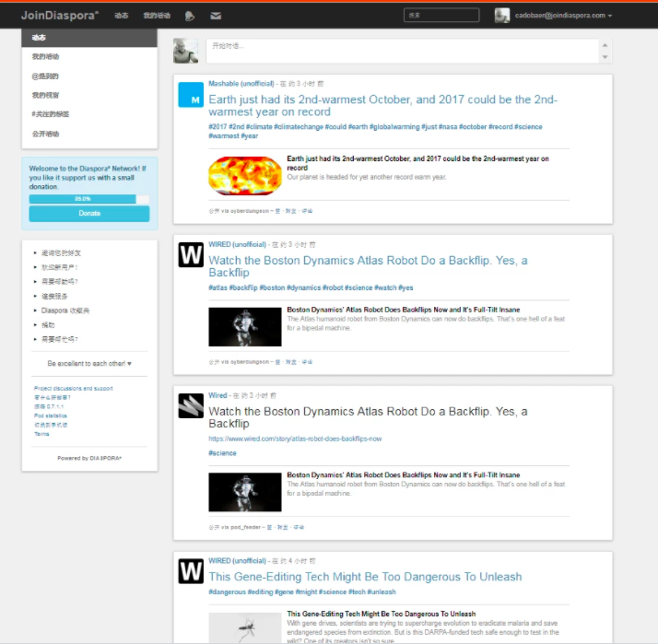Click the Wired striped logo avatar
The height and width of the screenshot is (644, 658).
pos(191,405)
